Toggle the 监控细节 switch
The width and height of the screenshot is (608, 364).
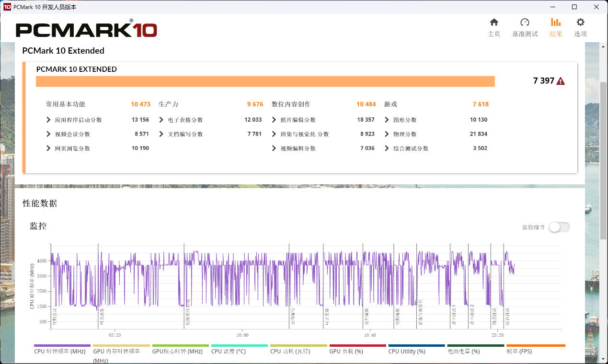click(x=559, y=227)
